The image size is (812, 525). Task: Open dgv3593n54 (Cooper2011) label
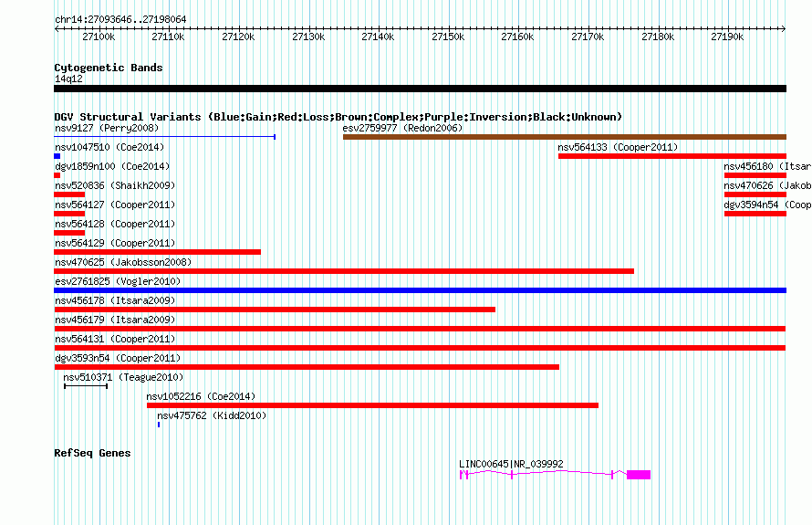(118, 358)
